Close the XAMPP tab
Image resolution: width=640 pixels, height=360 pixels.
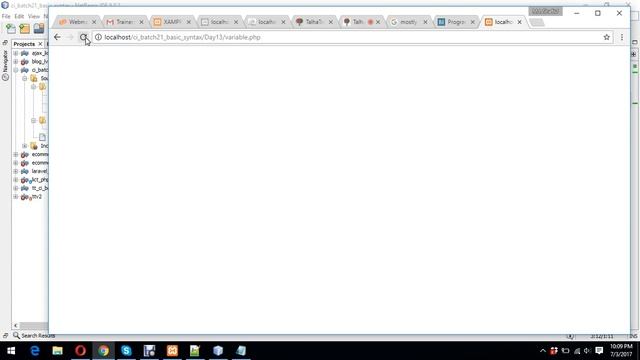click(x=189, y=22)
